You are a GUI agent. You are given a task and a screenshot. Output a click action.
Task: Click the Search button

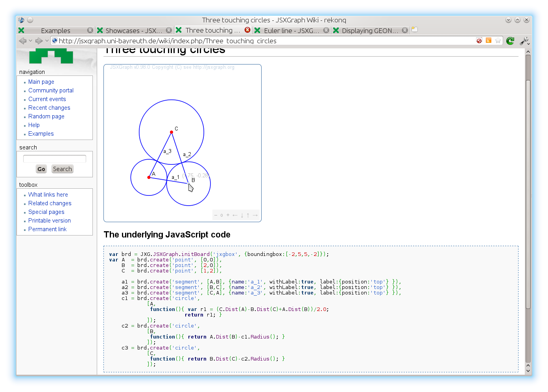[63, 169]
